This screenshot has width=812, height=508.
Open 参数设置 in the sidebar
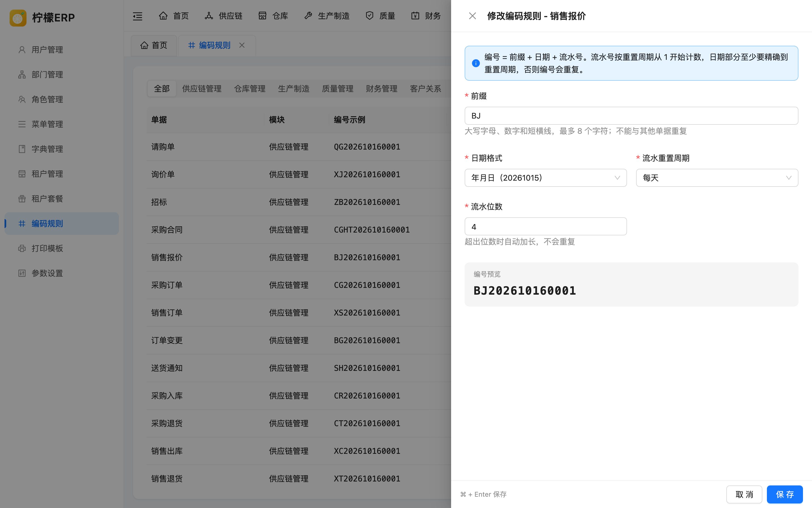pyautogui.click(x=62, y=273)
